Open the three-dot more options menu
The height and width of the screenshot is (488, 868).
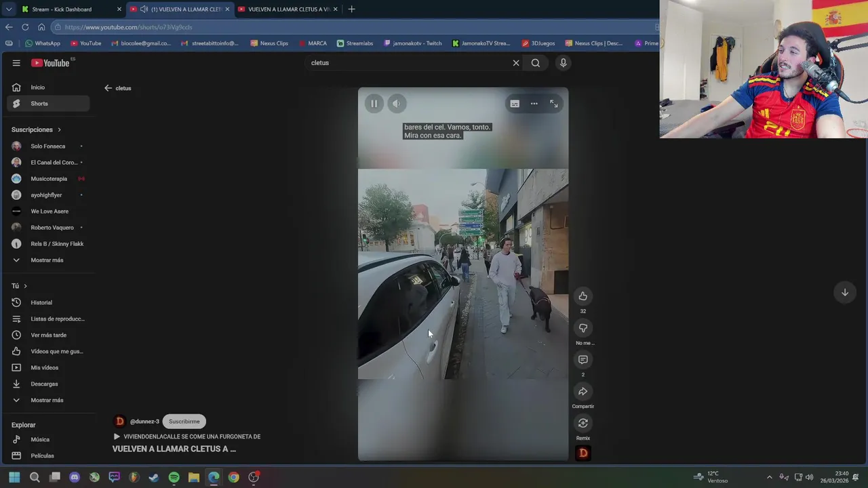534,104
